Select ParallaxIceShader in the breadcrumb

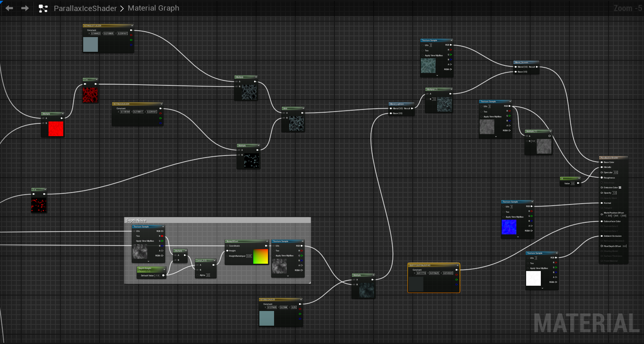tap(85, 8)
